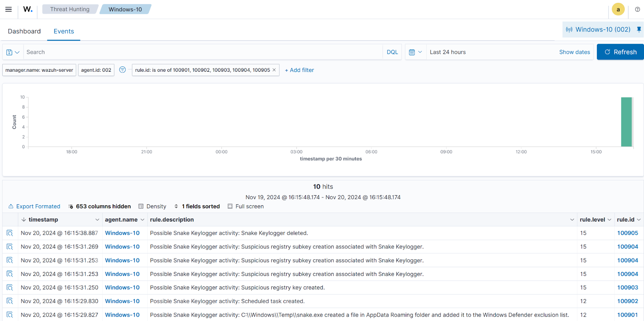Viewport: 644px width, 321px height.
Task: Open Windows-10 agent link in 16:15:38.887 row
Action: (122, 233)
